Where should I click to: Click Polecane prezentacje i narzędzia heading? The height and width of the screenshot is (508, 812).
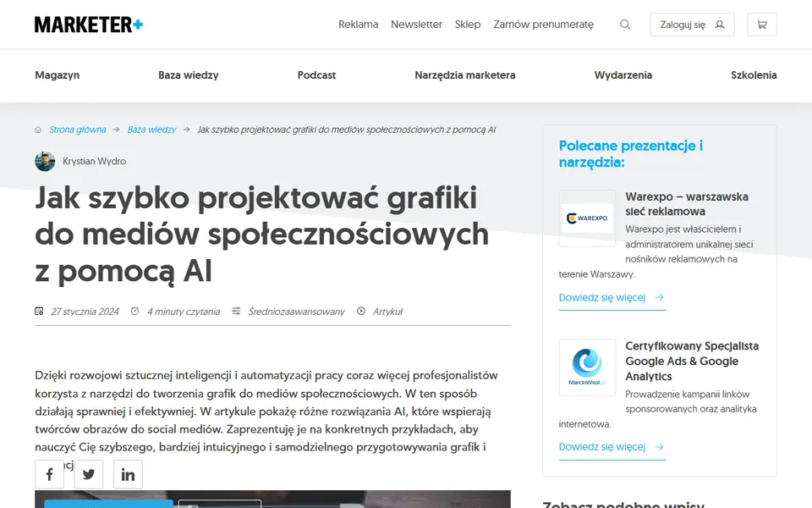point(631,154)
